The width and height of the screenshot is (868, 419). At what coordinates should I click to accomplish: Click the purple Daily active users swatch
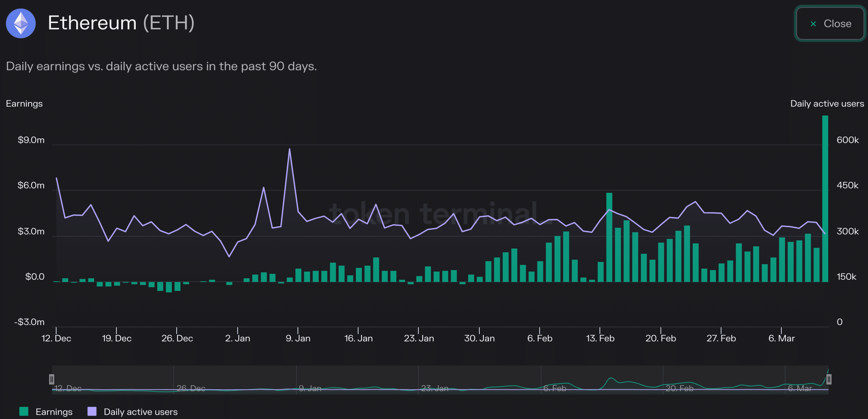(92, 411)
